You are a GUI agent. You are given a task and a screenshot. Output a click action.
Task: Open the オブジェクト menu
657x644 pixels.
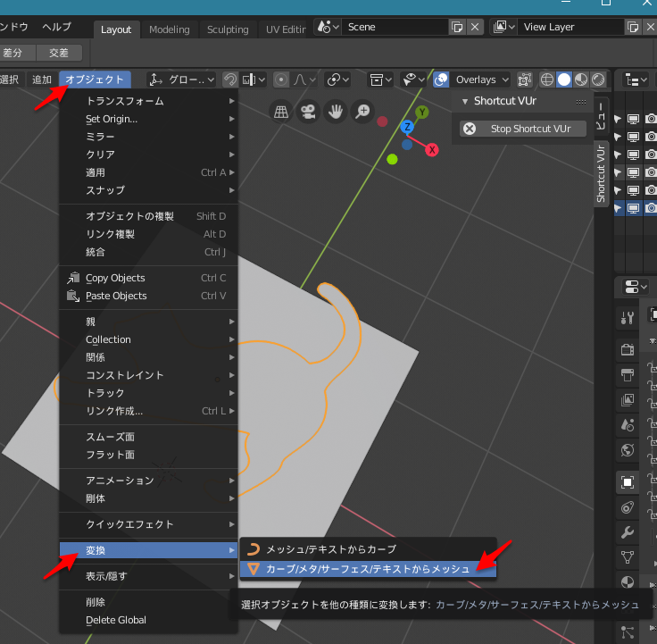click(96, 79)
